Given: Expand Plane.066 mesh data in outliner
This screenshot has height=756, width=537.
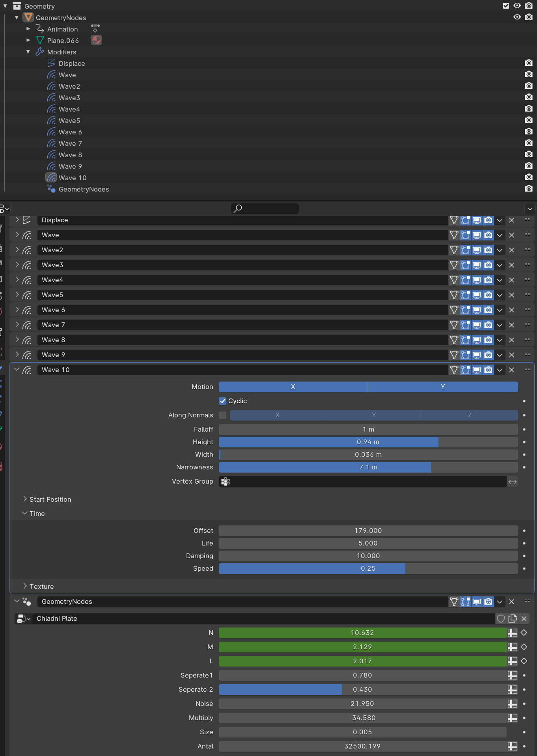Looking at the screenshot, I should 28,40.
